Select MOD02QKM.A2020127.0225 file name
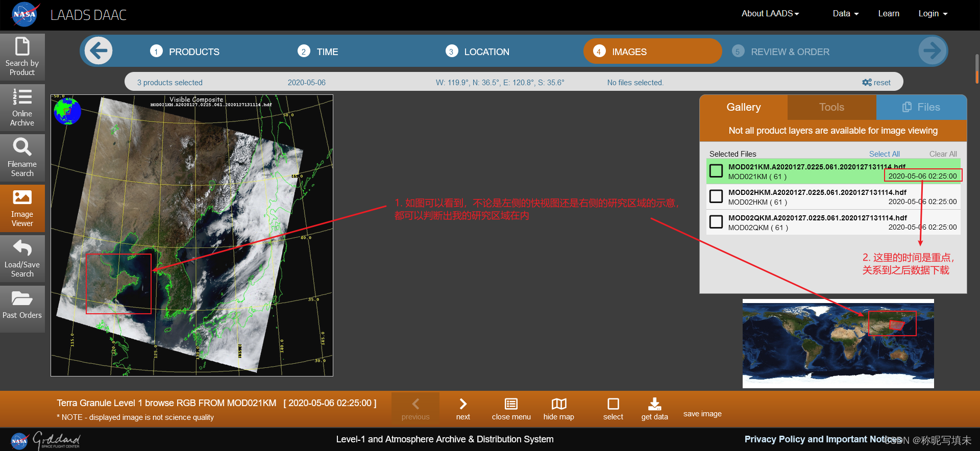This screenshot has height=451, width=980. click(x=817, y=218)
